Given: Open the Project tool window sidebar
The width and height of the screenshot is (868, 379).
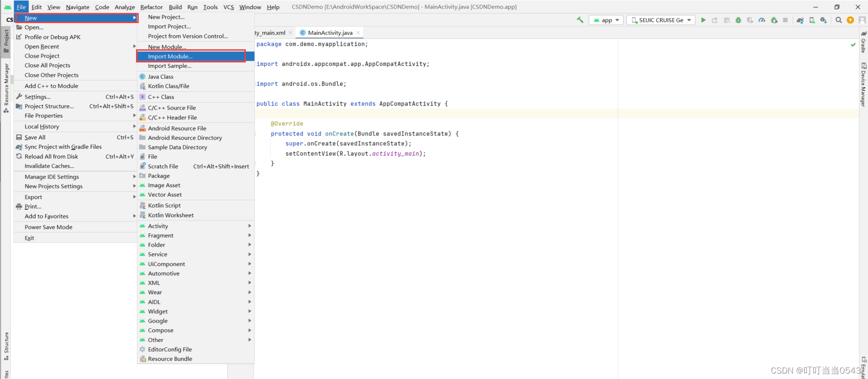Looking at the screenshot, I should (6, 41).
